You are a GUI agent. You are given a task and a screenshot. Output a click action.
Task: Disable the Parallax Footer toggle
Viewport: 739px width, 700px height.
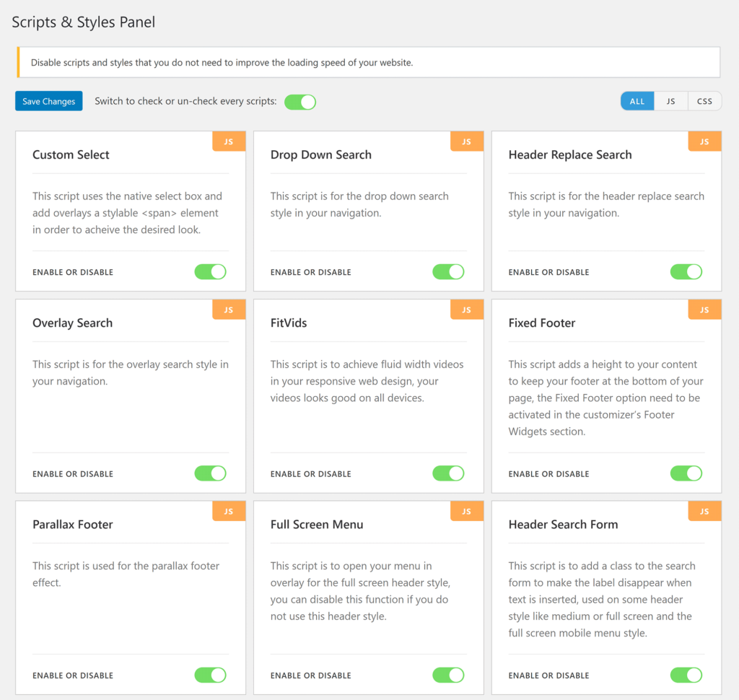[x=211, y=675]
